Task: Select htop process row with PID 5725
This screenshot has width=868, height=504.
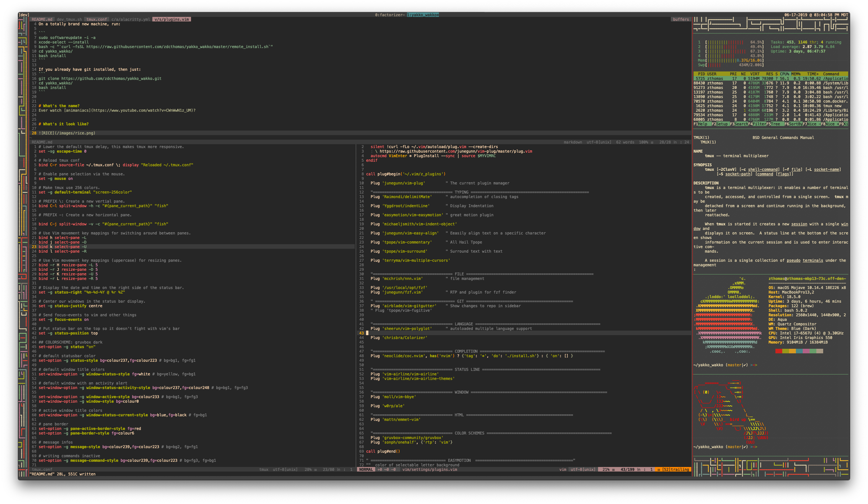Action: pyautogui.click(x=771, y=79)
